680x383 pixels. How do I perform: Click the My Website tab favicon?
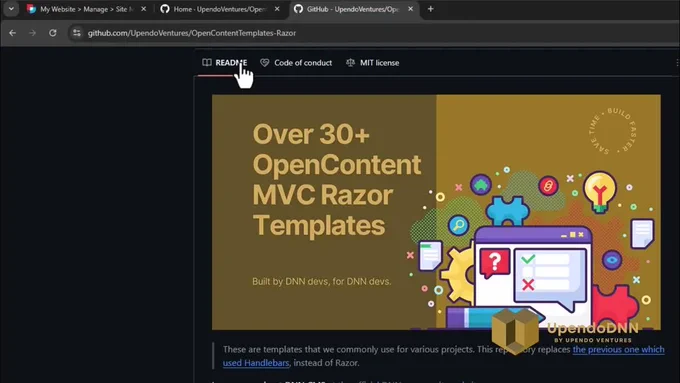click(31, 9)
